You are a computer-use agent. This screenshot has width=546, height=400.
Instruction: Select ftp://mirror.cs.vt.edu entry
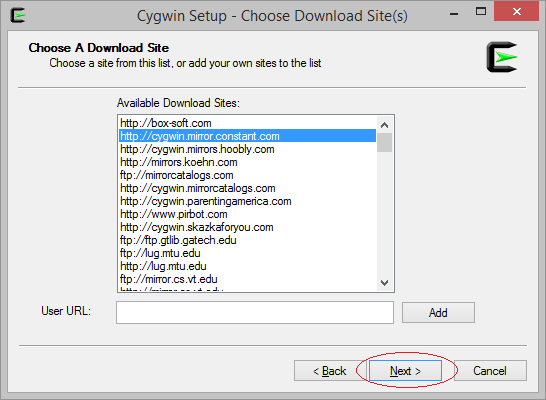coord(247,279)
